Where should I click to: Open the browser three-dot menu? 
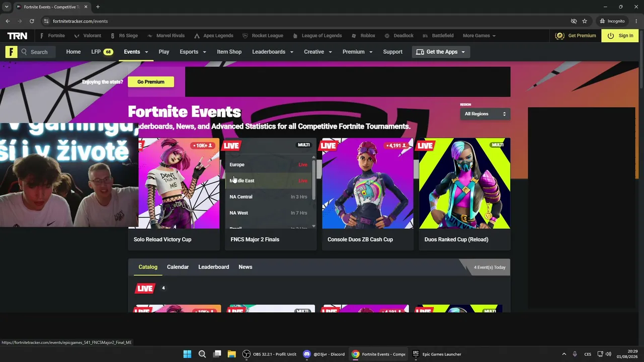point(635,21)
